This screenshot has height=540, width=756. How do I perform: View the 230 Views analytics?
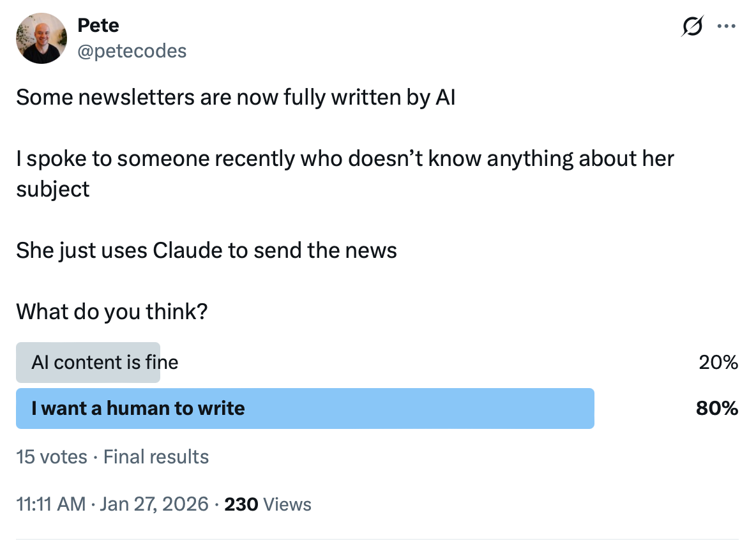[268, 504]
